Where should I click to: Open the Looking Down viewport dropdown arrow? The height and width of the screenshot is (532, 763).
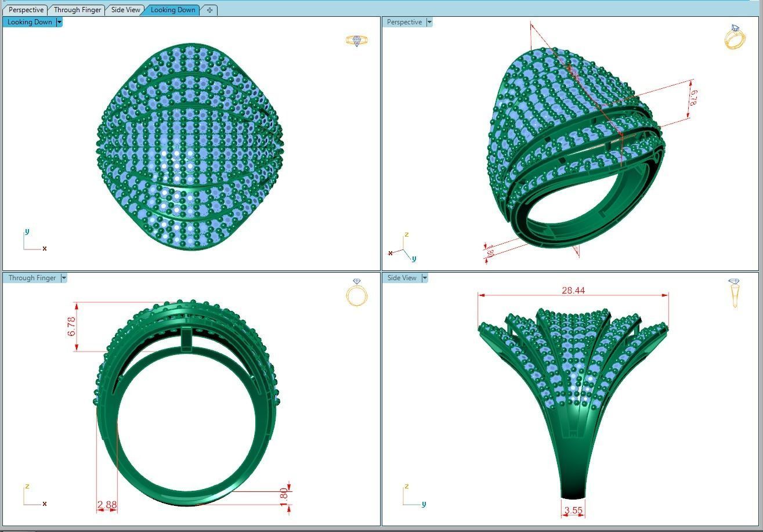point(59,22)
